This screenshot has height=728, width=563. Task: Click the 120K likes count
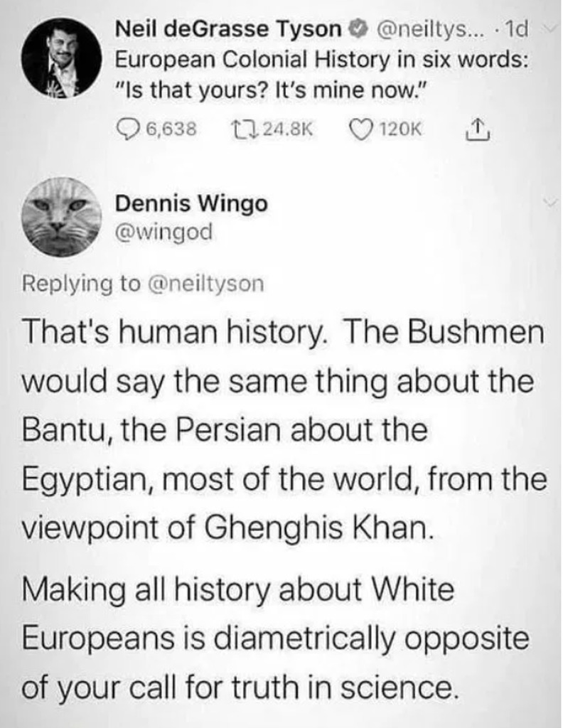(x=400, y=129)
